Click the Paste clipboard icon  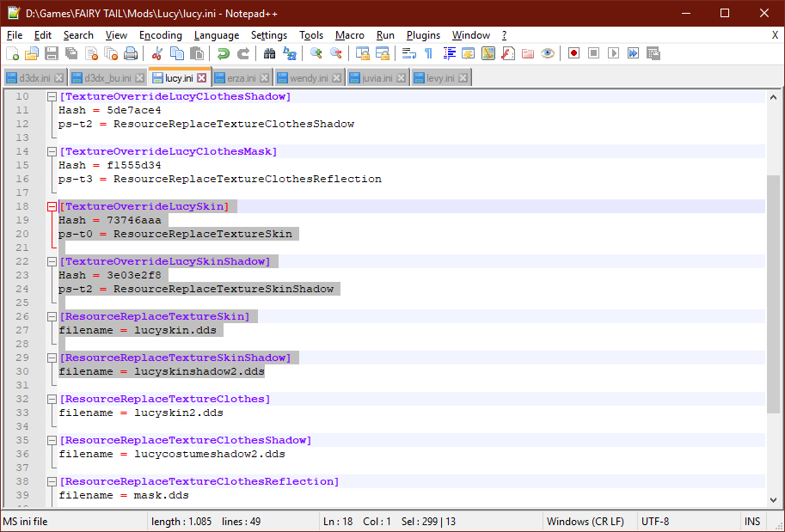pos(197,53)
